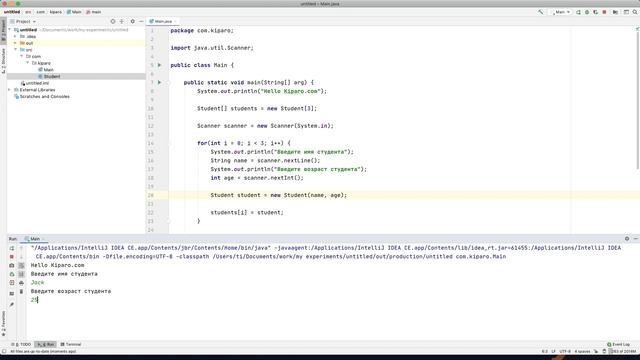Toggle the Favorites side tool window tab

point(3,324)
